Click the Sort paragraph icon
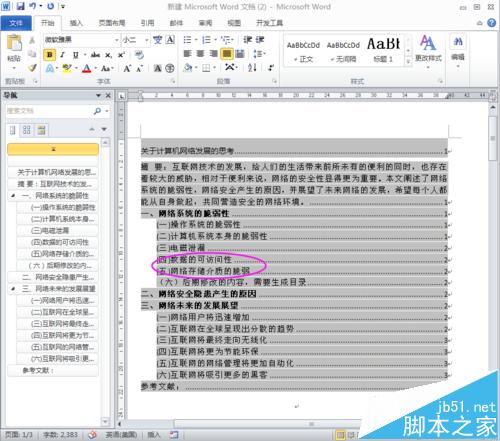The height and width of the screenshot is (441, 500). click(x=252, y=68)
